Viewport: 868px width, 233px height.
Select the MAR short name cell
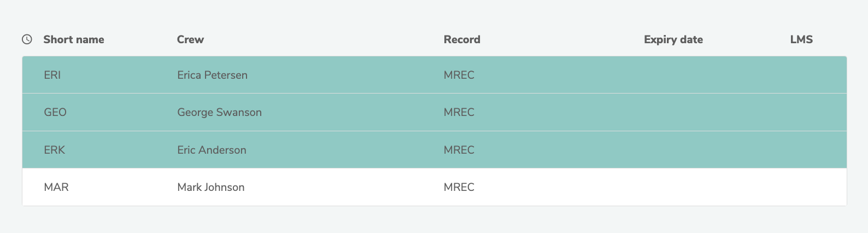[x=56, y=187]
